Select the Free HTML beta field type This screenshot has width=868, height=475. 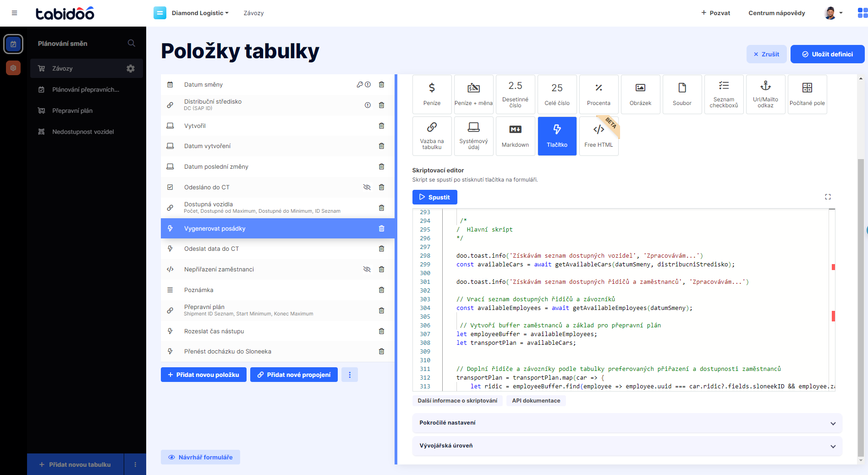point(599,136)
